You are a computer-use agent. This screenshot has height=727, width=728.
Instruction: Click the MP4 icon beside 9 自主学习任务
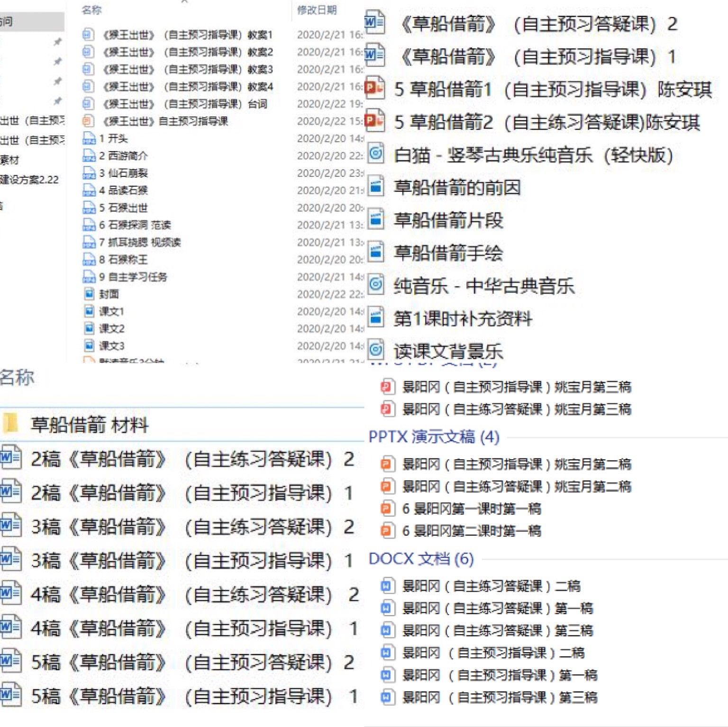pos(89,277)
